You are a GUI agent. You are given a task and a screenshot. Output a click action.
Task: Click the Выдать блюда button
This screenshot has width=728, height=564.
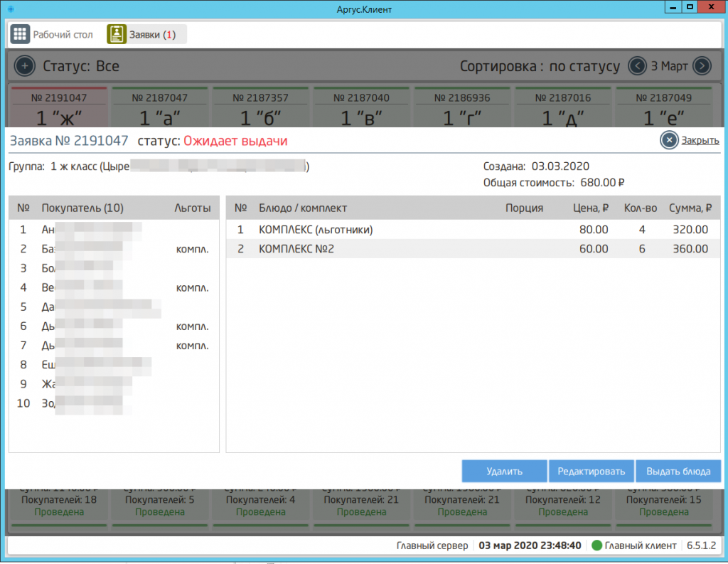coord(678,471)
